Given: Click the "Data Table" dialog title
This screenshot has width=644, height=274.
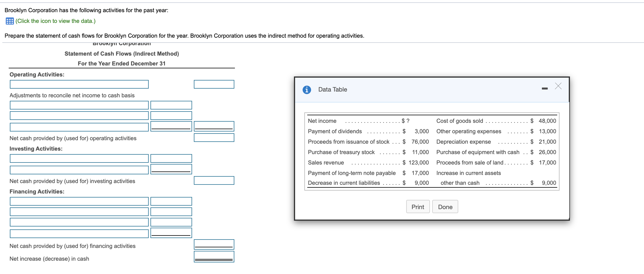Looking at the screenshot, I should click(x=333, y=89).
